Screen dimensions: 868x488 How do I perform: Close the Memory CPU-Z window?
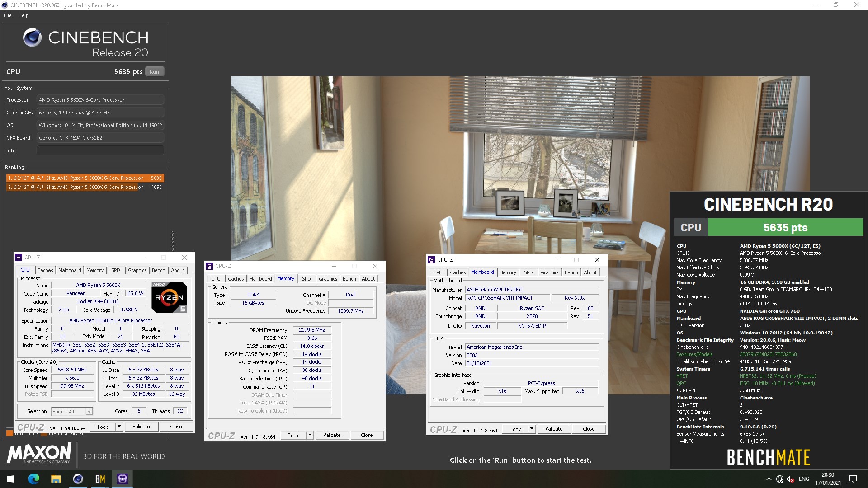tap(375, 266)
